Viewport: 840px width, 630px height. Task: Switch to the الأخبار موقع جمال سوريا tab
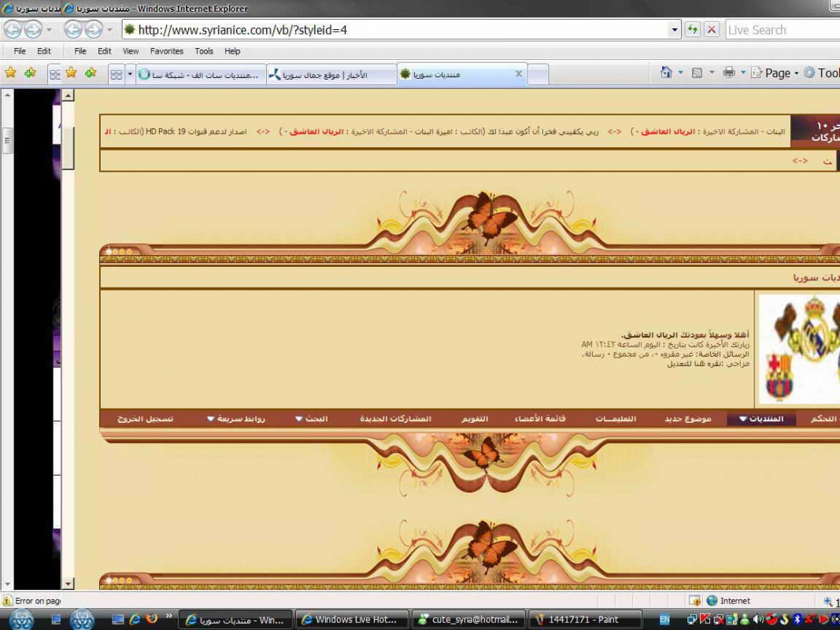point(331,75)
